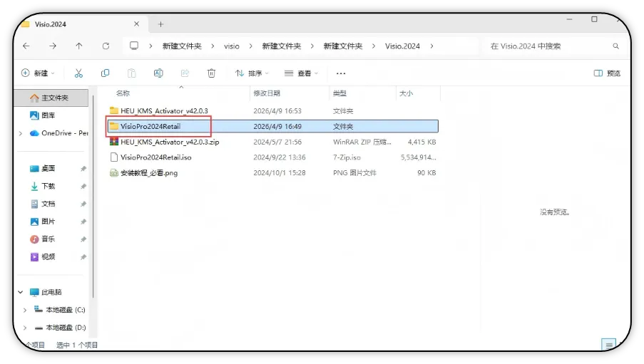Open 桌面 quick access folder
Viewport: 644px width, 364px height.
click(43, 168)
